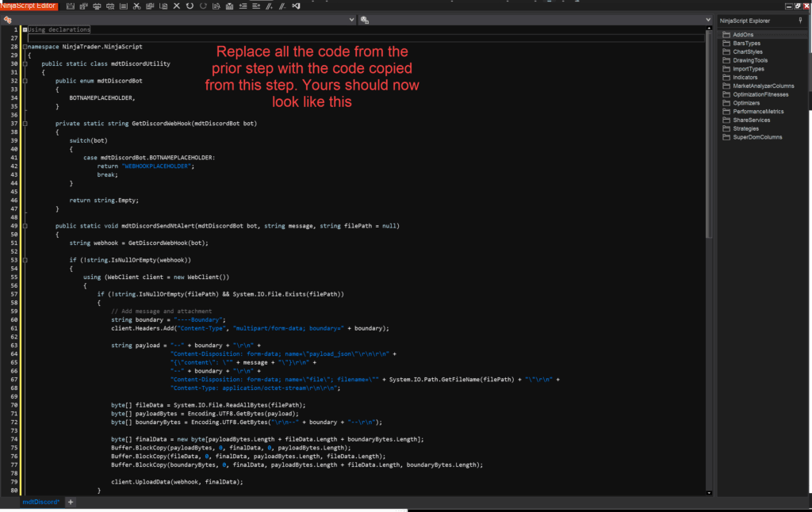
Task: Open the BarsTypes folder
Action: pyautogui.click(x=746, y=44)
